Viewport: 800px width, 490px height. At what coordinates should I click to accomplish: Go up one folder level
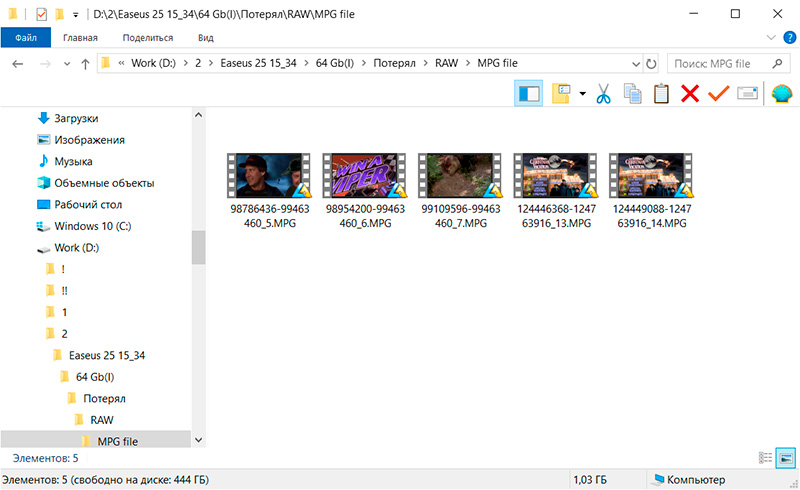(85, 64)
